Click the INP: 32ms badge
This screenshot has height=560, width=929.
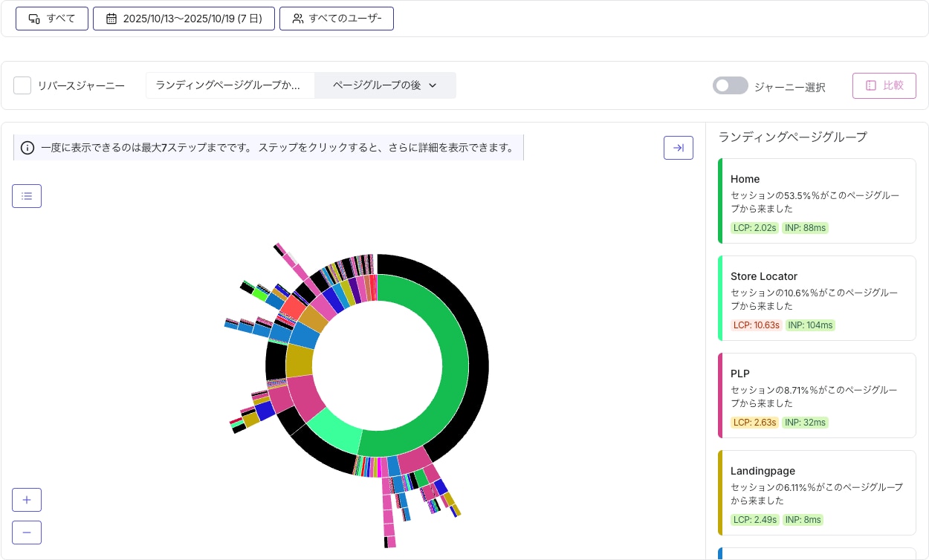[x=805, y=423]
